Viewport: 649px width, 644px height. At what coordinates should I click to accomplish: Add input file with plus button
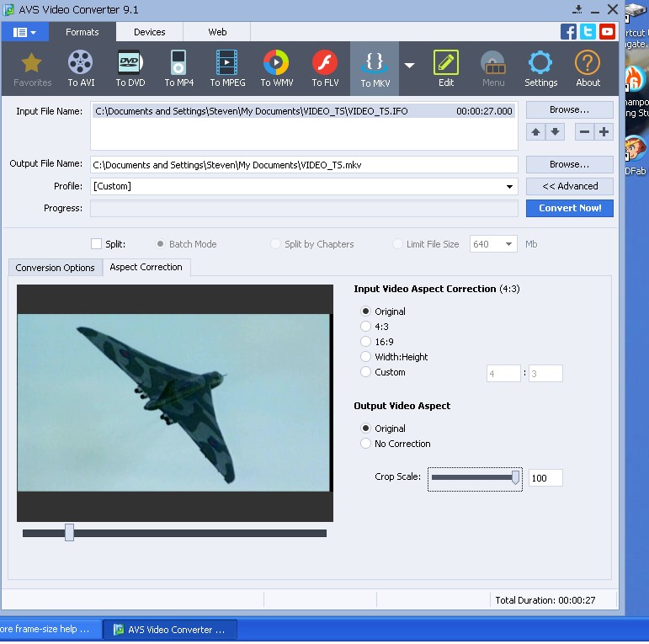click(x=604, y=132)
